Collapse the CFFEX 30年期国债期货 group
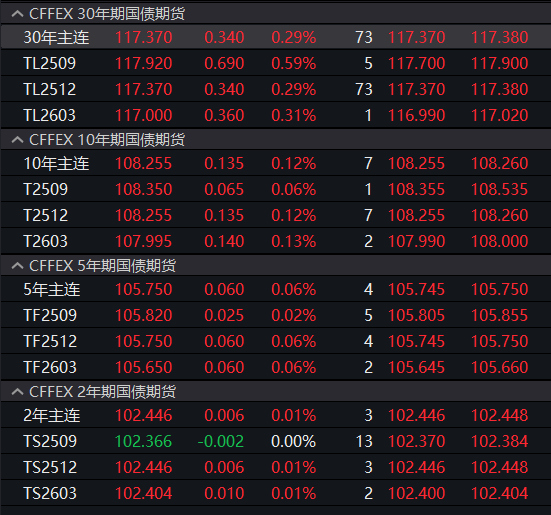This screenshot has height=515, width=551. [x=17, y=14]
